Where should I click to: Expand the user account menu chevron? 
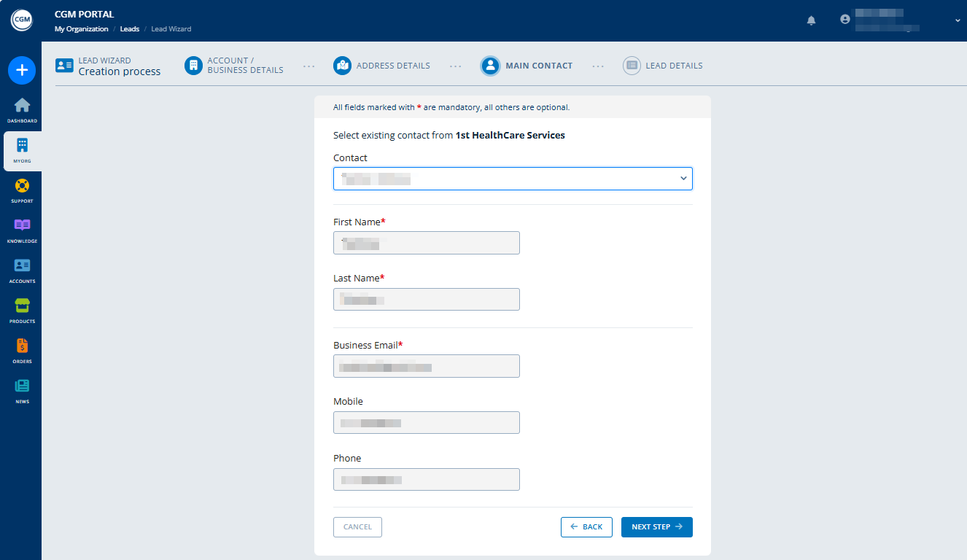(958, 20)
